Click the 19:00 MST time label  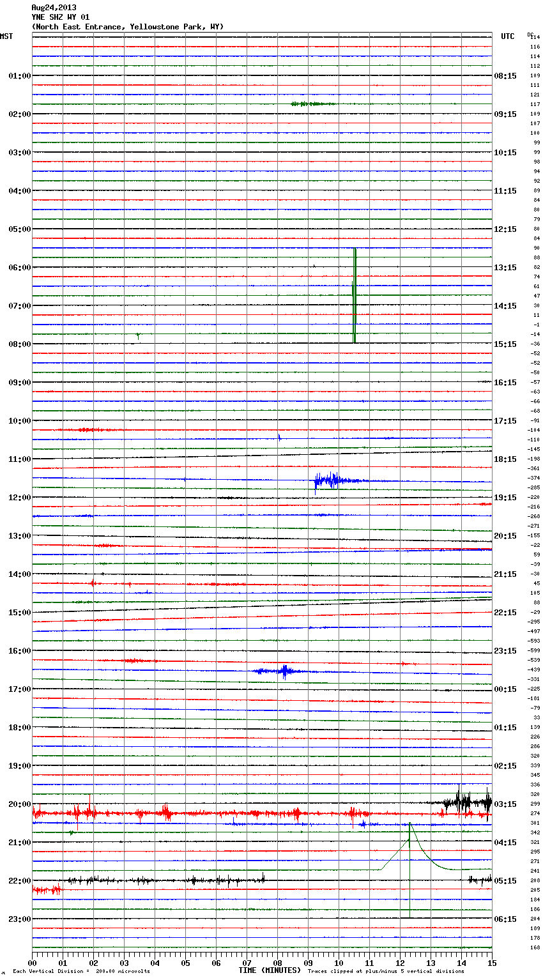pyautogui.click(x=20, y=766)
